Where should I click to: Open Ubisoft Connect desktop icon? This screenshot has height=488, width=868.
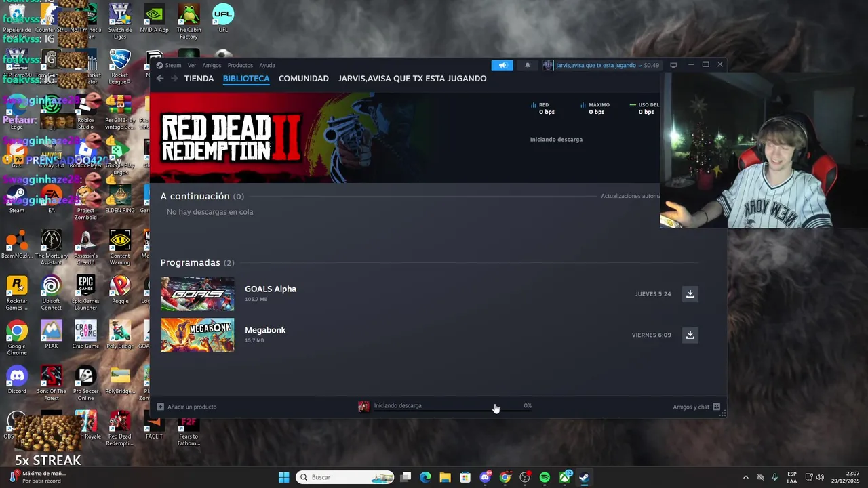(x=51, y=293)
